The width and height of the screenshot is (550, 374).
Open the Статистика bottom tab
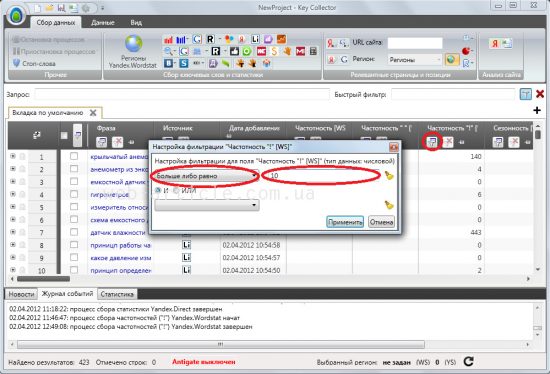[x=117, y=294]
